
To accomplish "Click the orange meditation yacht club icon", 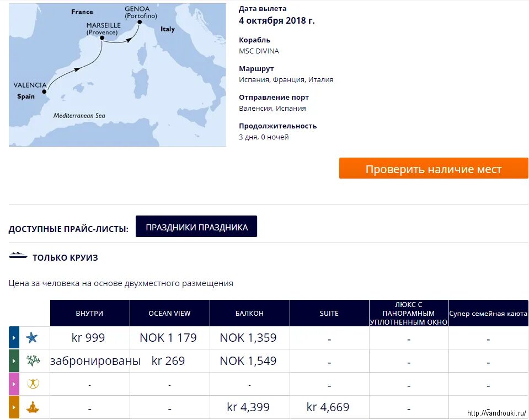I will pos(33,407).
